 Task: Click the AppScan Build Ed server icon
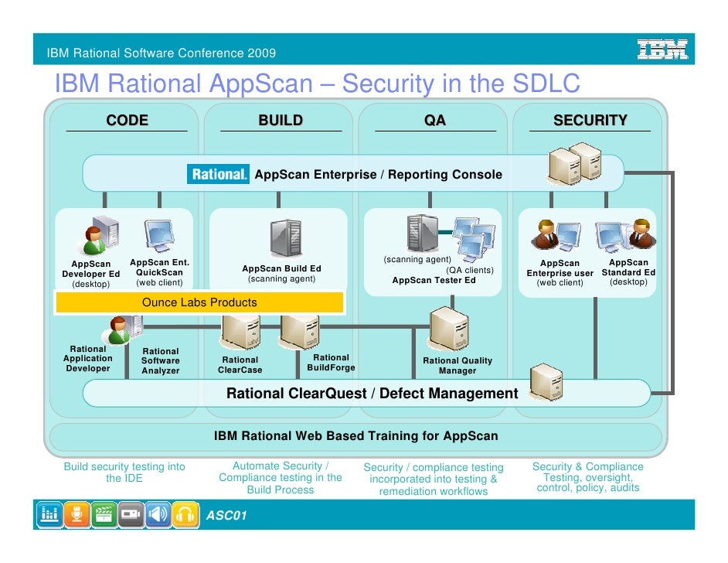click(x=286, y=238)
